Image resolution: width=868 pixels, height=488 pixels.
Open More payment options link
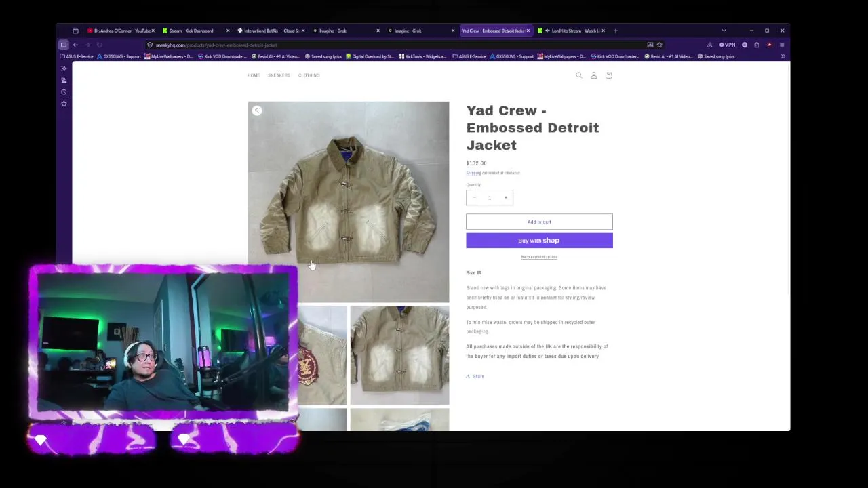click(539, 257)
